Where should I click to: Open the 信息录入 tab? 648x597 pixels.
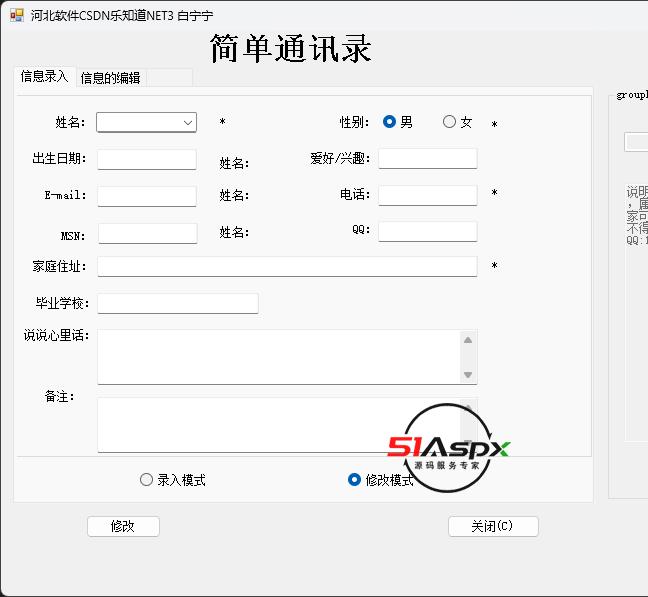tap(44, 76)
